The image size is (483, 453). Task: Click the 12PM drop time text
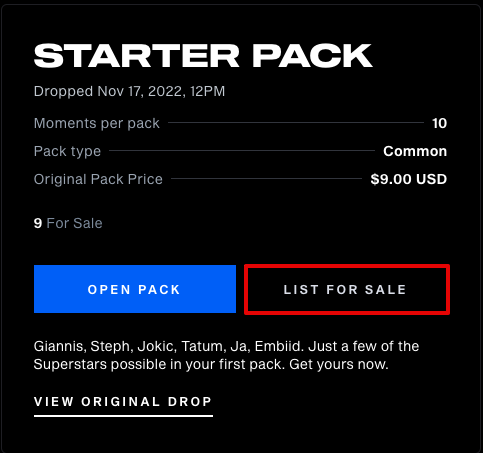pyautogui.click(x=207, y=91)
